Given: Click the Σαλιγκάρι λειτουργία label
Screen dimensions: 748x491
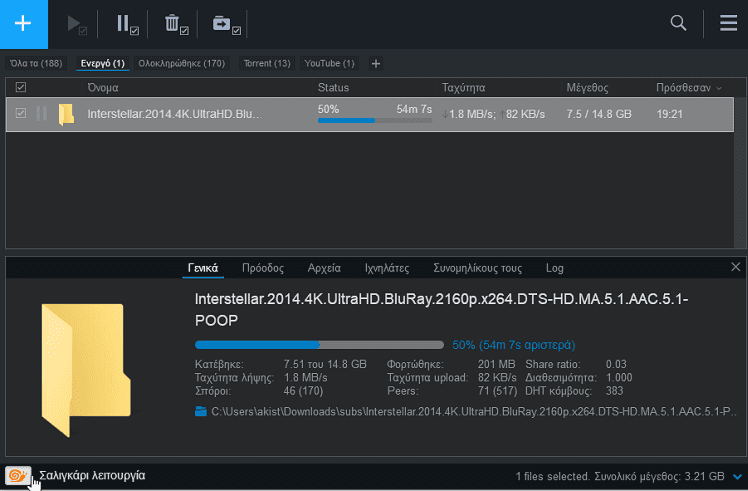Looking at the screenshot, I should pyautogui.click(x=92, y=476).
